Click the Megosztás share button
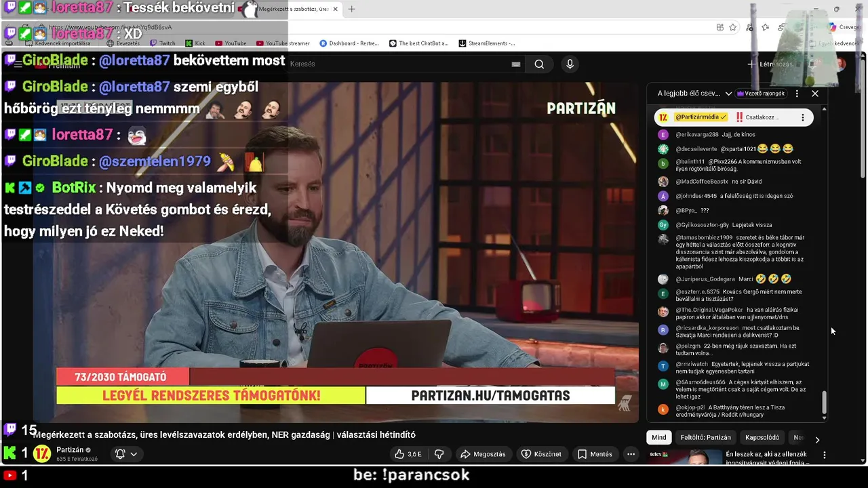This screenshot has height=488, width=868. click(x=483, y=454)
